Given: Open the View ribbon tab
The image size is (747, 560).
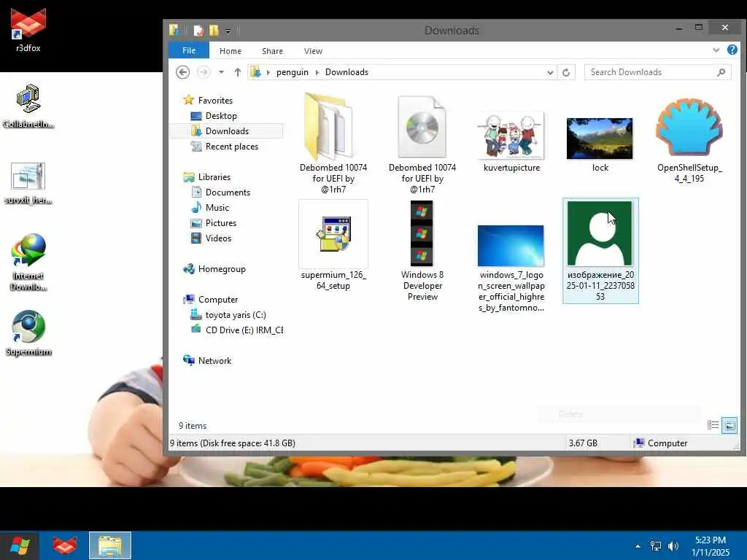Looking at the screenshot, I should coord(313,51).
